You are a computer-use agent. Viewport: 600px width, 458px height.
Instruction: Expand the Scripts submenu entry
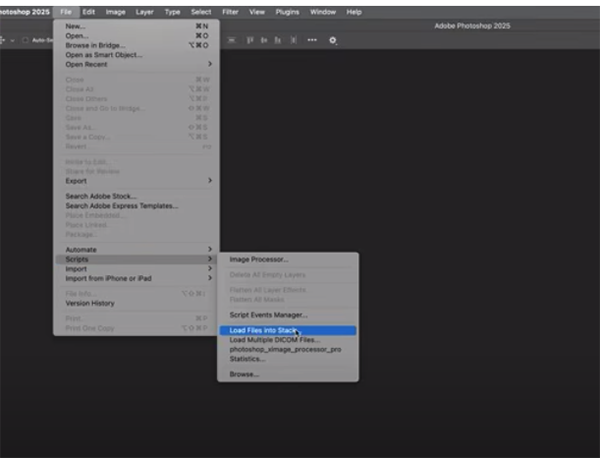click(x=136, y=259)
